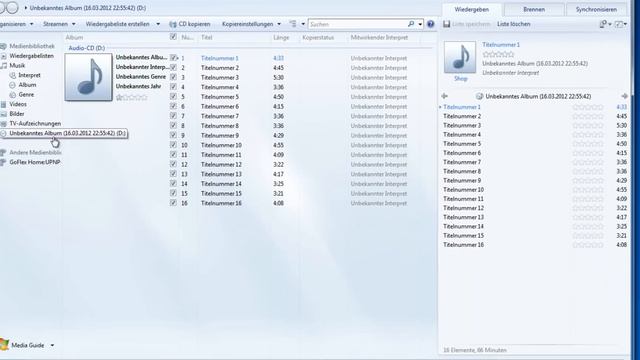640x360 pixels.
Task: Open Windows Media Player help icon
Action: pyautogui.click(x=430, y=24)
